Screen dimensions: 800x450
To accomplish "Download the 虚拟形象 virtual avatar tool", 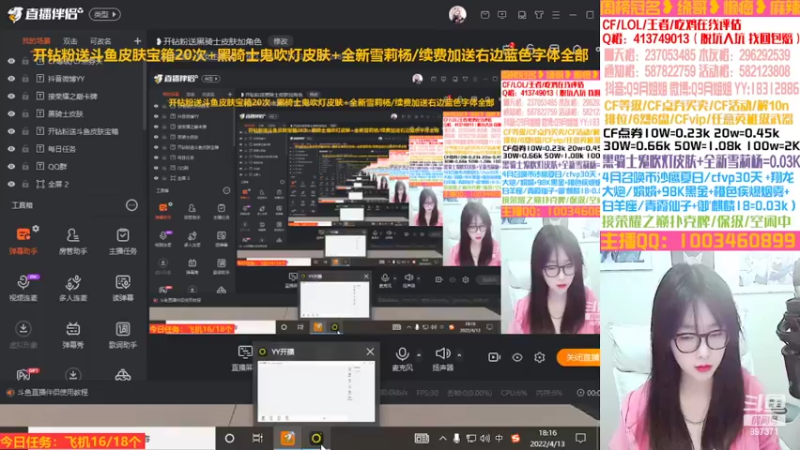I will pyautogui.click(x=23, y=335).
